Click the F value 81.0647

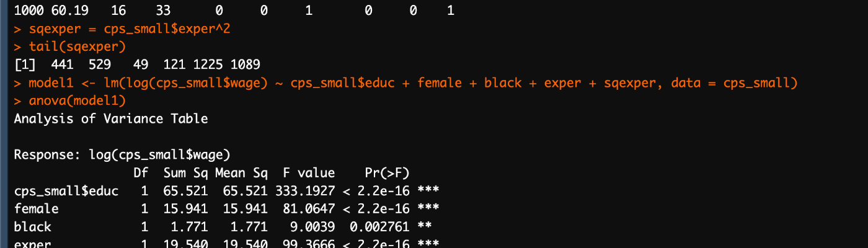point(312,208)
